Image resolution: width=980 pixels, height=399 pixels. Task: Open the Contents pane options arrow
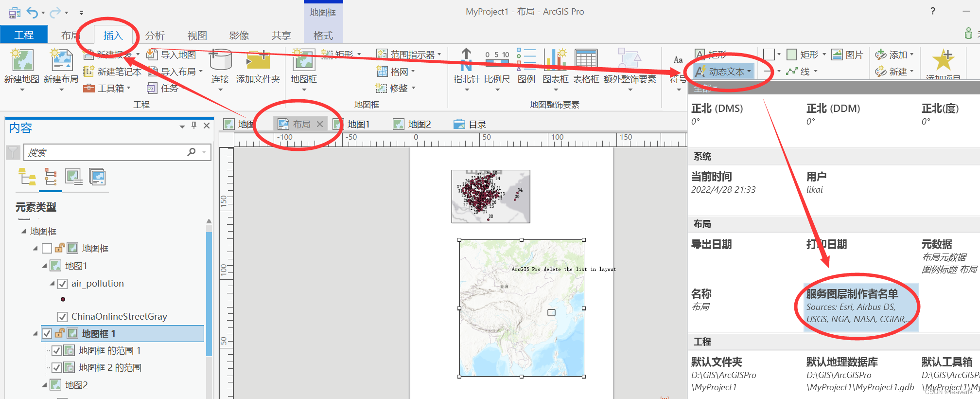click(182, 126)
